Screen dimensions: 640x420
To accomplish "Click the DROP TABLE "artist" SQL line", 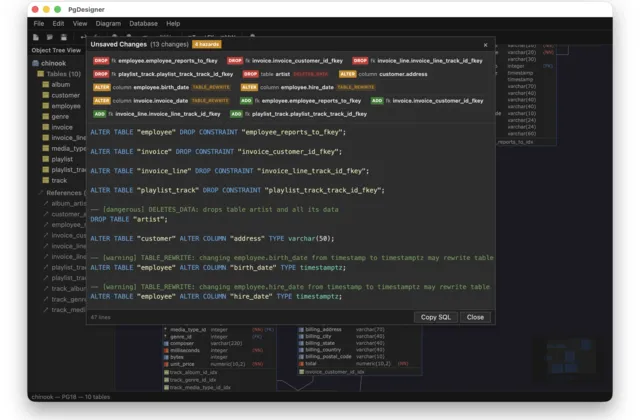I will point(129,219).
